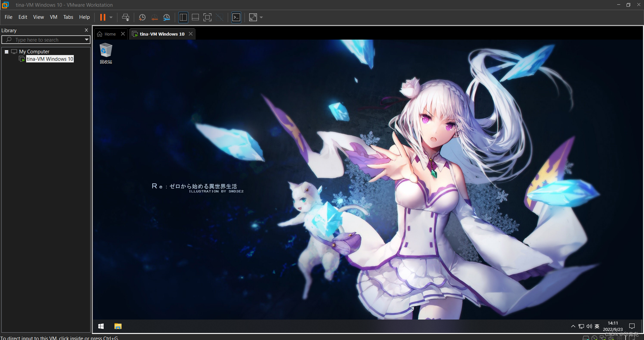Open the Edit menu
The width and height of the screenshot is (644, 340).
tap(23, 17)
